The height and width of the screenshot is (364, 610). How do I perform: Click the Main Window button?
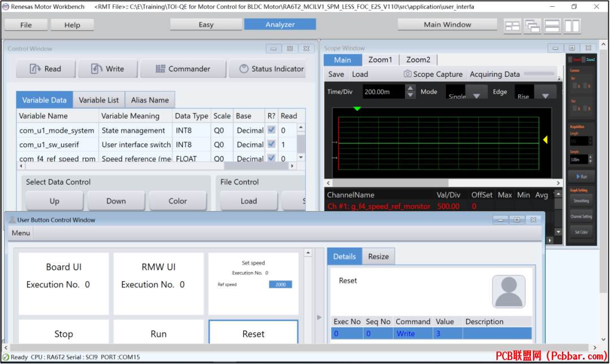pyautogui.click(x=447, y=24)
